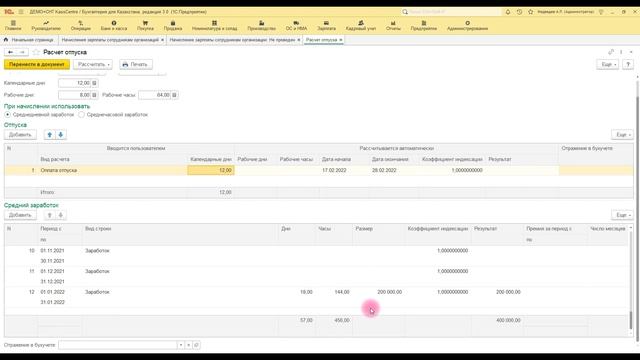Open the Отчеты section
The width and height of the screenshot is (640, 360).
point(393,26)
